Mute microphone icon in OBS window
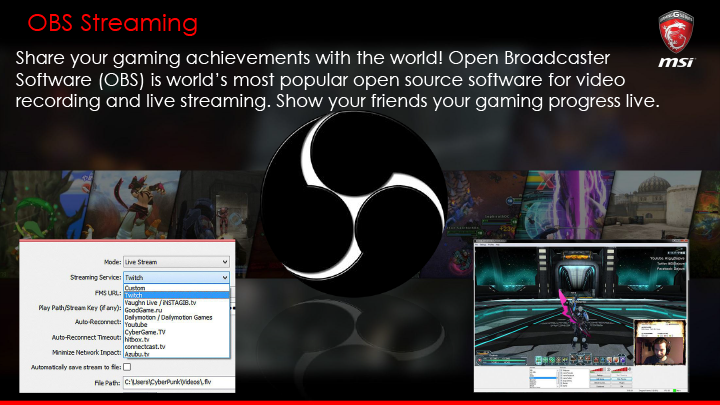The height and width of the screenshot is (405, 720). pos(608,369)
